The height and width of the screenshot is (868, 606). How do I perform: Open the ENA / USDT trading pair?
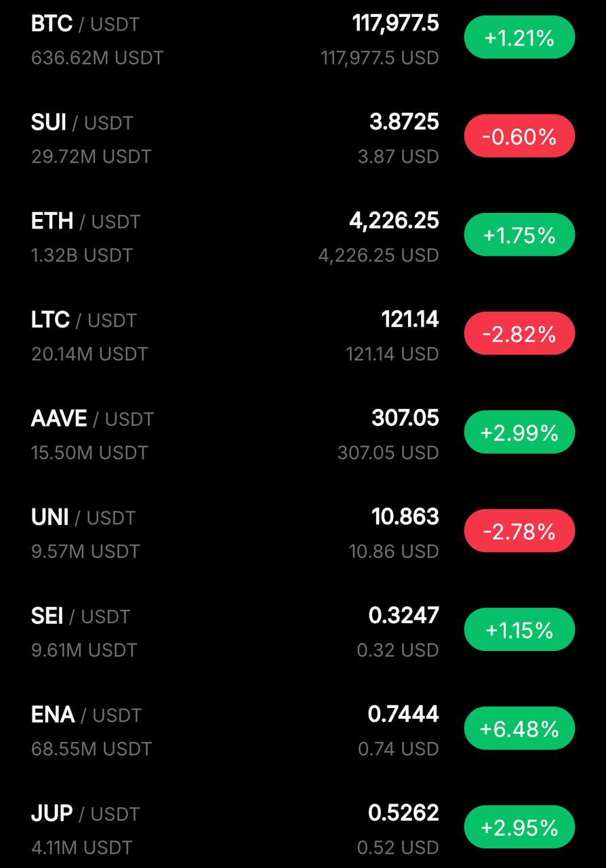[x=303, y=730]
